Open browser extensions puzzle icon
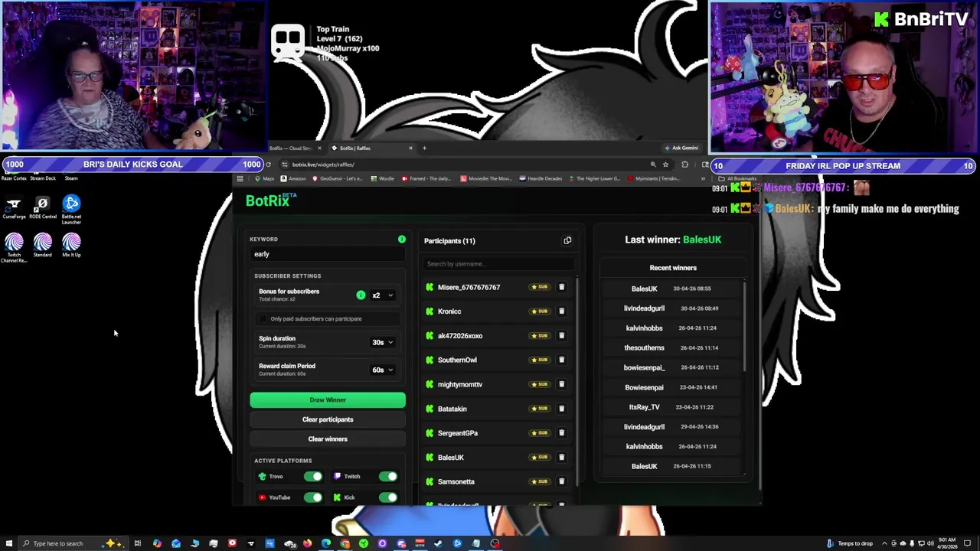The height and width of the screenshot is (551, 980). point(684,165)
